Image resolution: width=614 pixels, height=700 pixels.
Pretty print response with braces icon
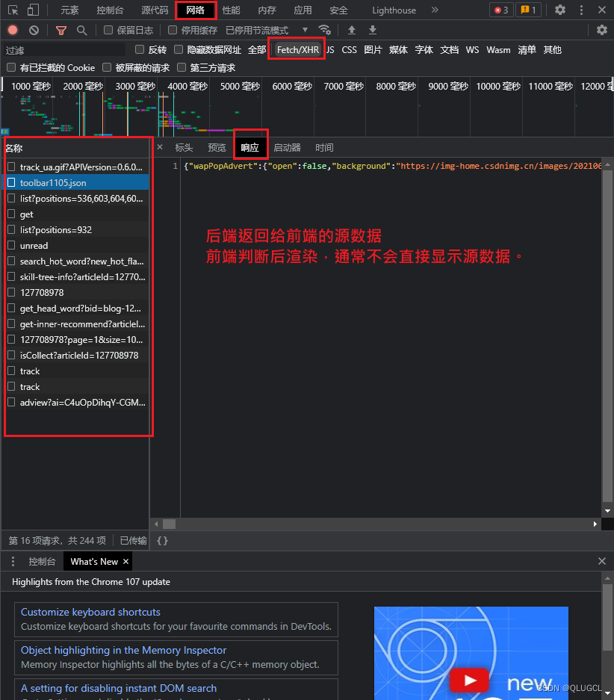(x=162, y=541)
